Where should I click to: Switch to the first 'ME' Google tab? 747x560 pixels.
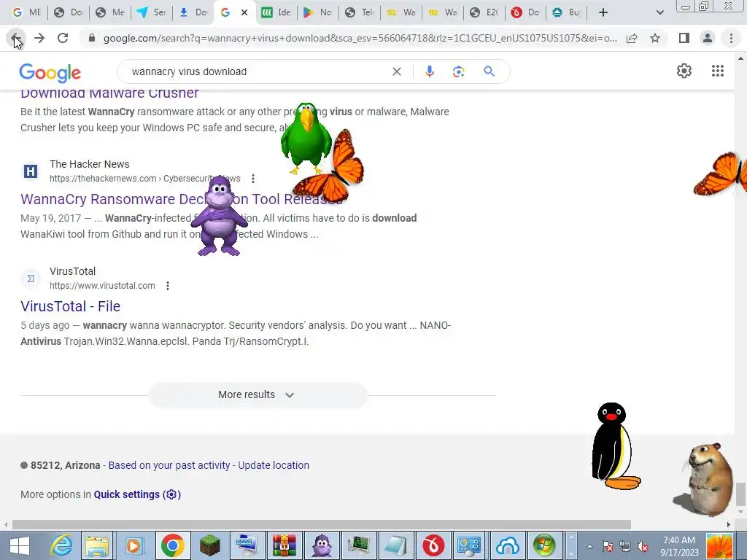click(27, 12)
